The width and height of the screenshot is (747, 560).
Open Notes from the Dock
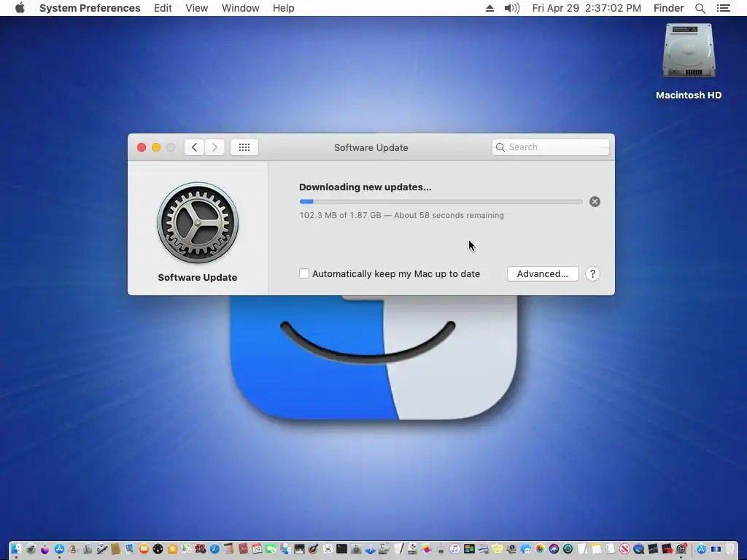(x=597, y=549)
